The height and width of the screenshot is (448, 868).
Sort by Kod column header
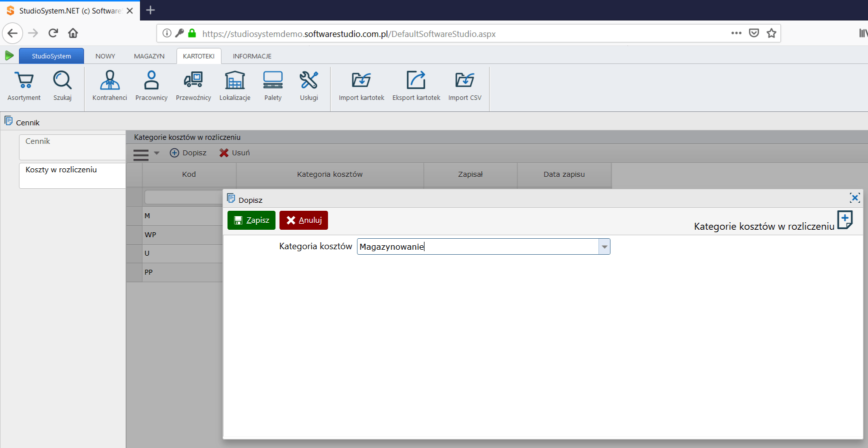[189, 174]
